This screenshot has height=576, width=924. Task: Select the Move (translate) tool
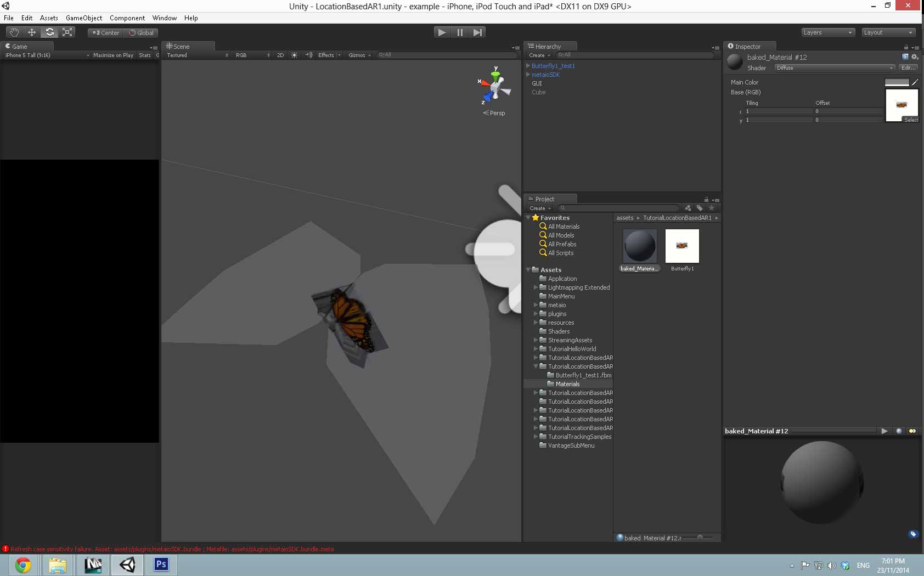pos(32,32)
